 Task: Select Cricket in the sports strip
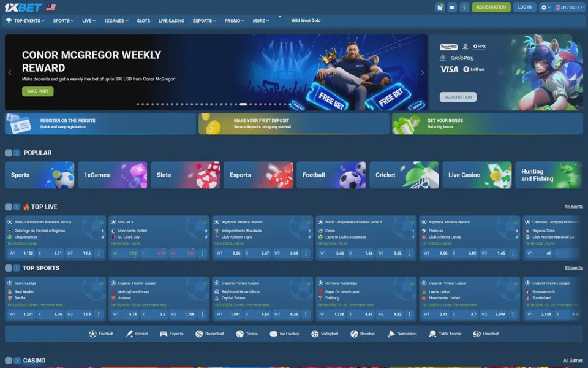coord(136,334)
